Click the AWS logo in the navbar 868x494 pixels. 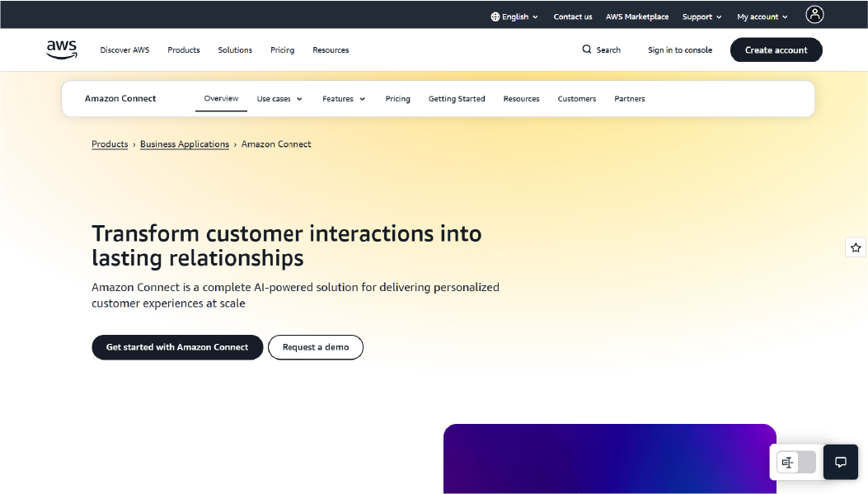pyautogui.click(x=61, y=49)
